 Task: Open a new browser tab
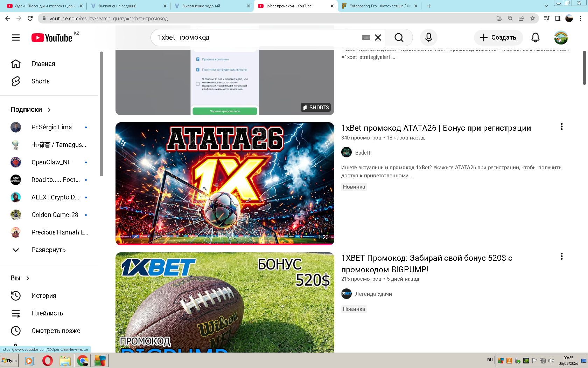[x=429, y=6]
